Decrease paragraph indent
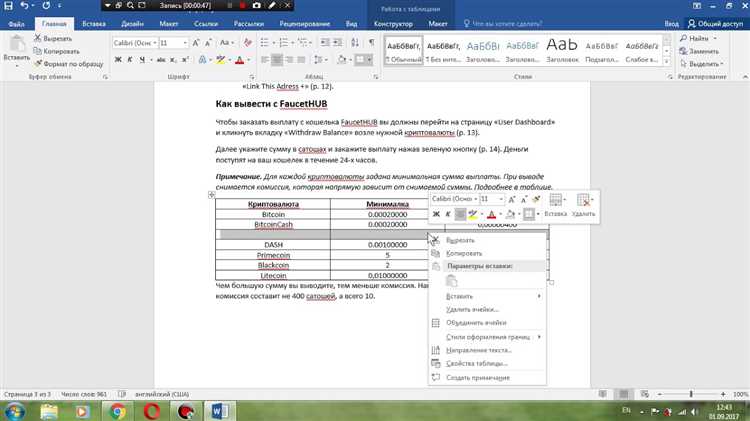This screenshot has height=421, width=750. (x=325, y=43)
